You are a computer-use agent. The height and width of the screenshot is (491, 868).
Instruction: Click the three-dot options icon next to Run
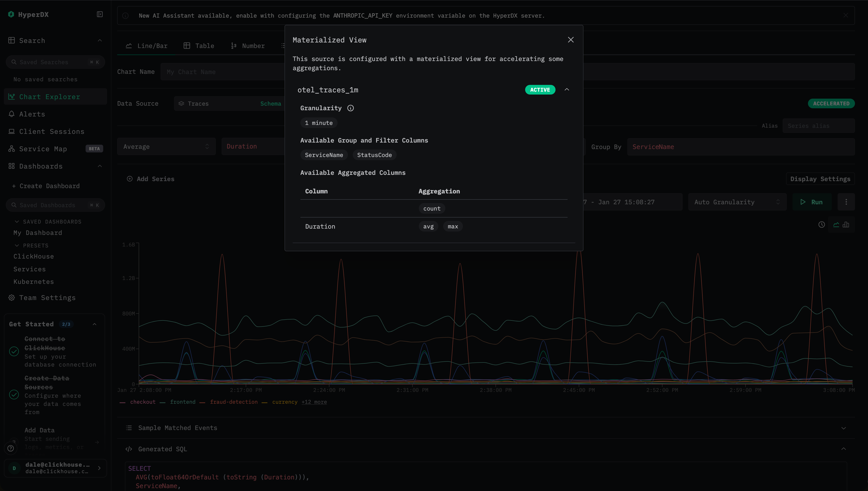846,202
